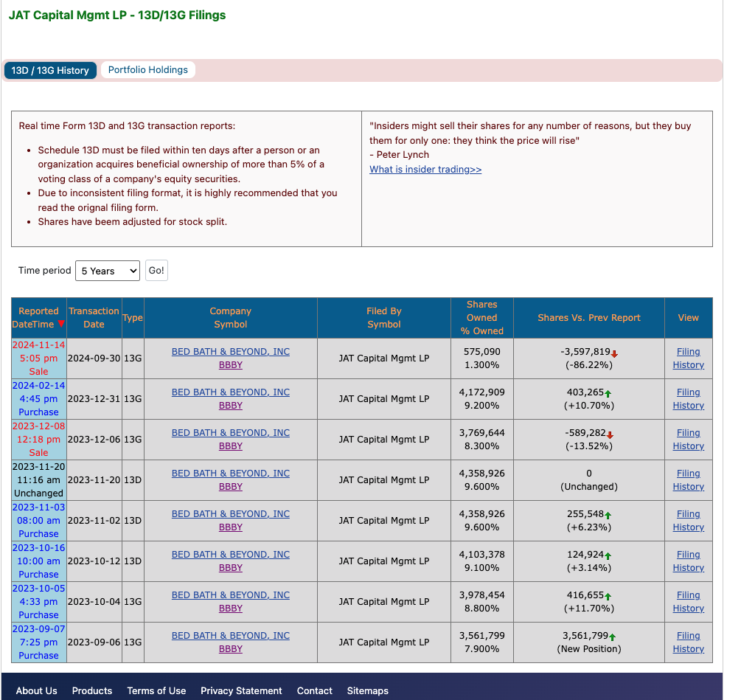The height and width of the screenshot is (700, 741).
Task: Click green up arrow beside 403,265
Action: pos(608,393)
